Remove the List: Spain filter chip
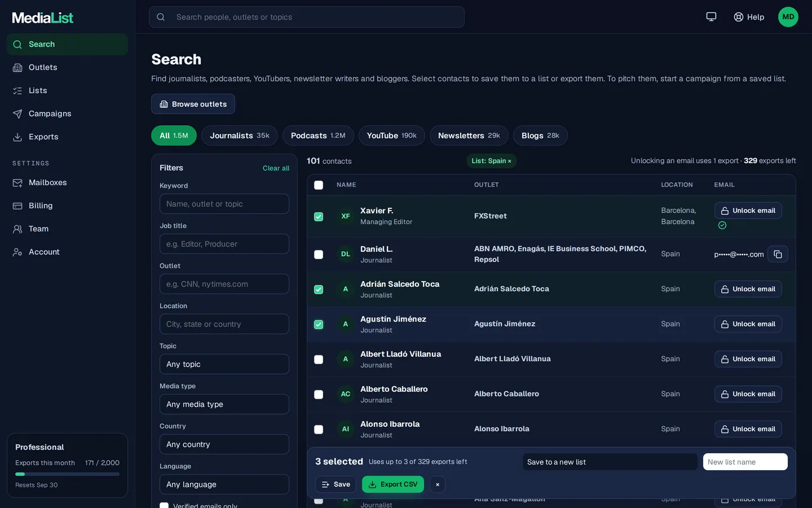The width and height of the screenshot is (812, 508). [510, 161]
